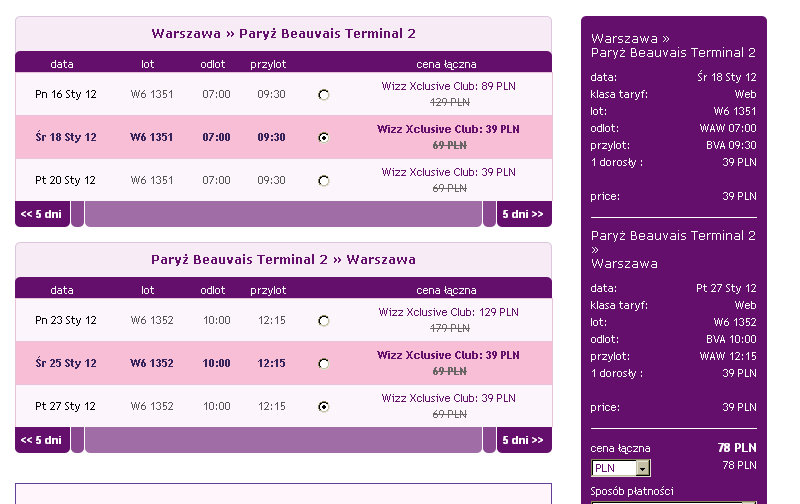Click the W6 1352 flight number in Pn 23 Sty row
Viewport: 800px width, 504px height.
[x=152, y=320]
